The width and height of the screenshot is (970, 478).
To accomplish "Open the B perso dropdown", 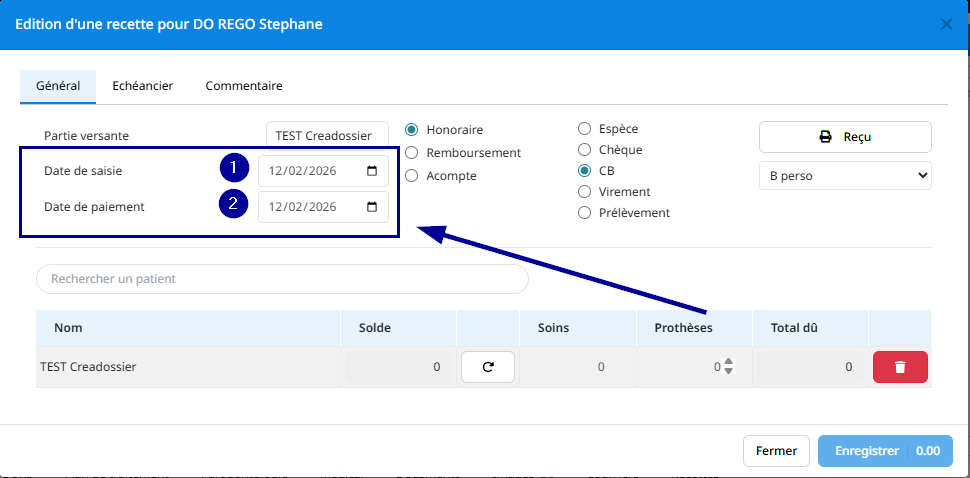I will [845, 176].
